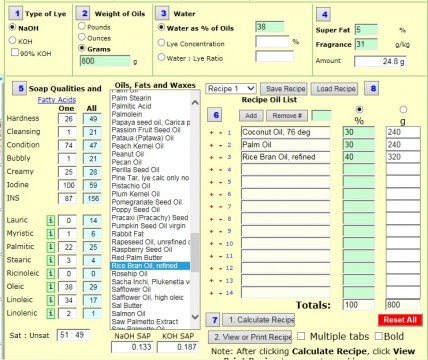
Task: Tick the Multiple tabs checkbox
Action: coord(301,336)
